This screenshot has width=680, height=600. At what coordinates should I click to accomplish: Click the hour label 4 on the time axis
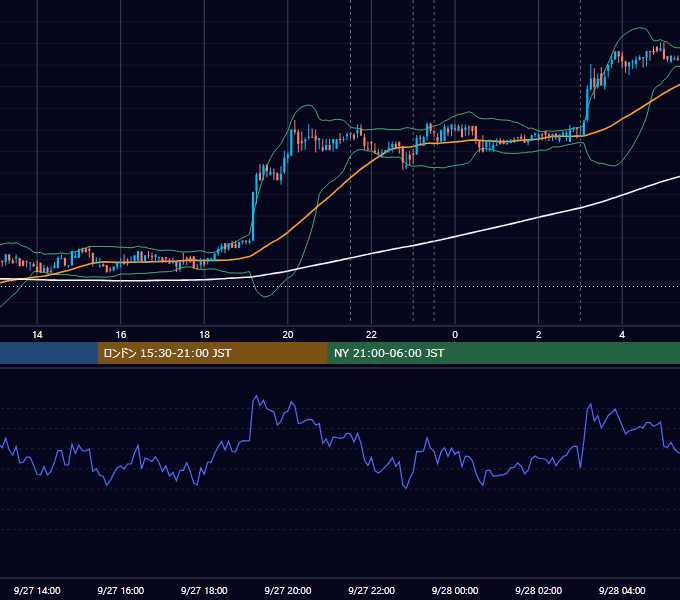[x=622, y=335]
